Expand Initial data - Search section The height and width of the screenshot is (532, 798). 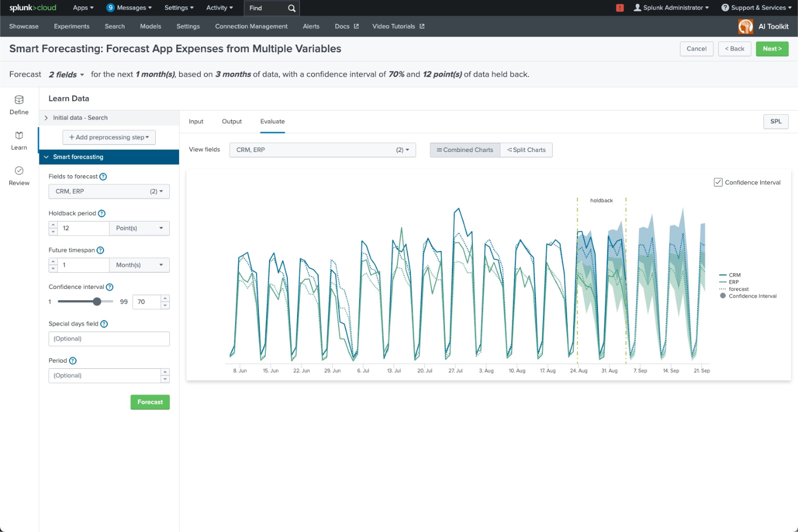pyautogui.click(x=109, y=118)
